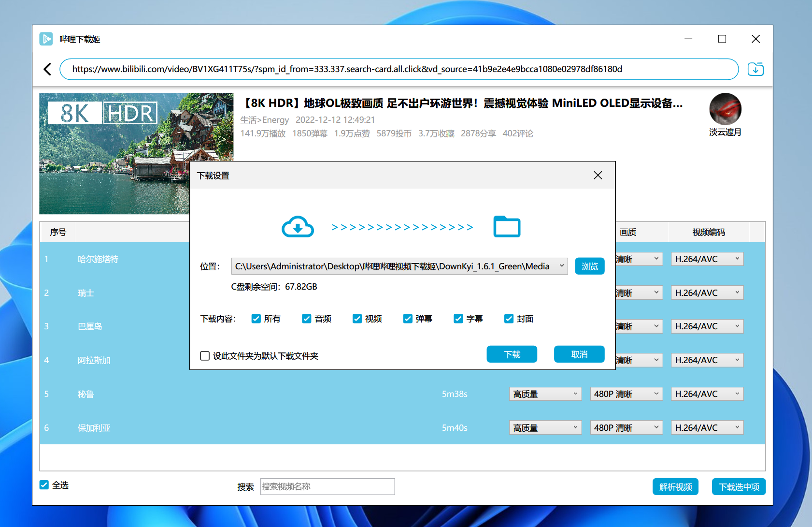
Task: Click the 141.9万播放 play count
Action: 263,133
